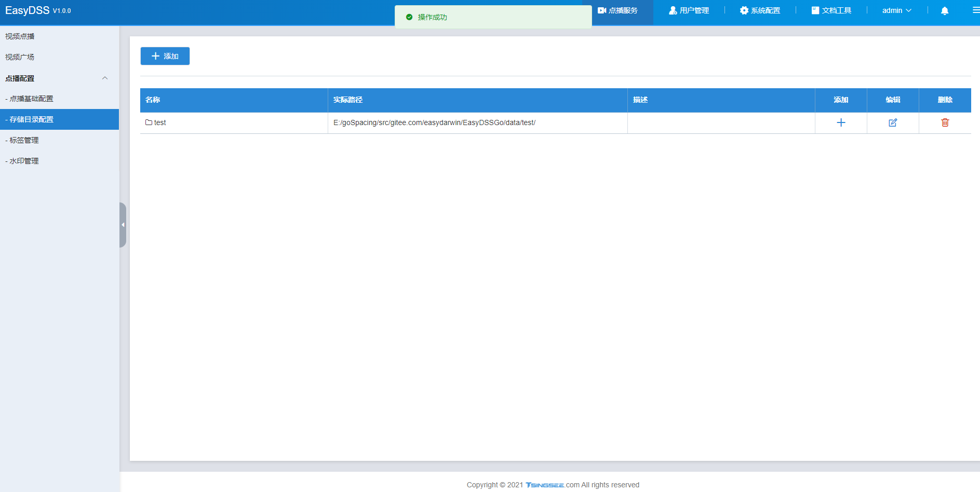This screenshot has height=492, width=980.
Task: Go to 点播服务 in the top navigation
Action: pyautogui.click(x=617, y=10)
